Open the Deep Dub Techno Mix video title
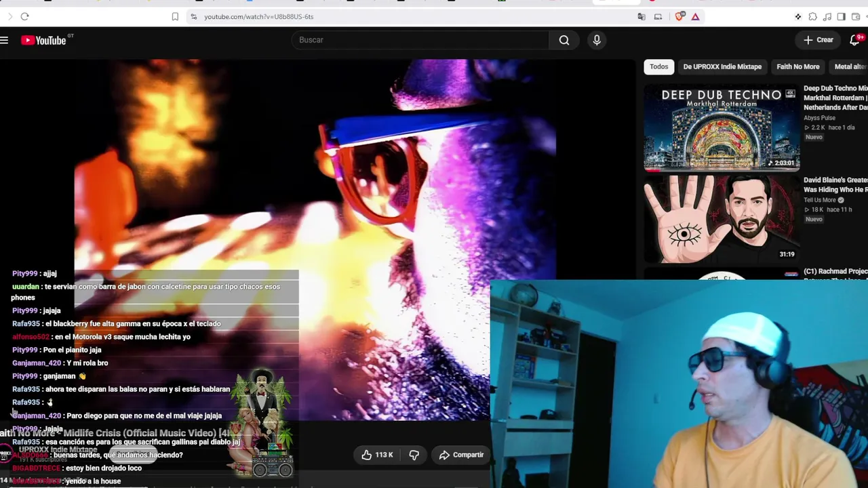Image resolution: width=868 pixels, height=488 pixels. coord(835,98)
